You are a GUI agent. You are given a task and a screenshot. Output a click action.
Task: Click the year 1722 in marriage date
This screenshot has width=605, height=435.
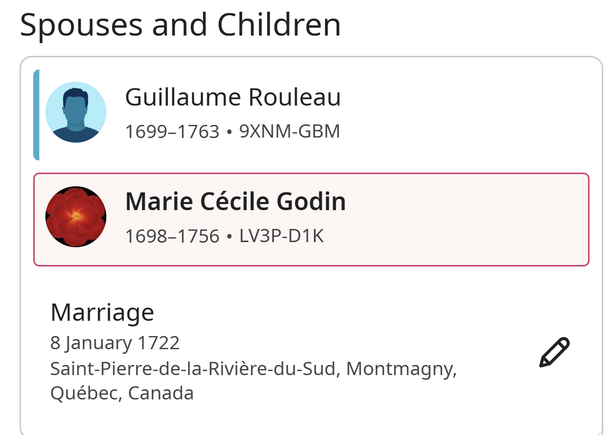tap(159, 343)
